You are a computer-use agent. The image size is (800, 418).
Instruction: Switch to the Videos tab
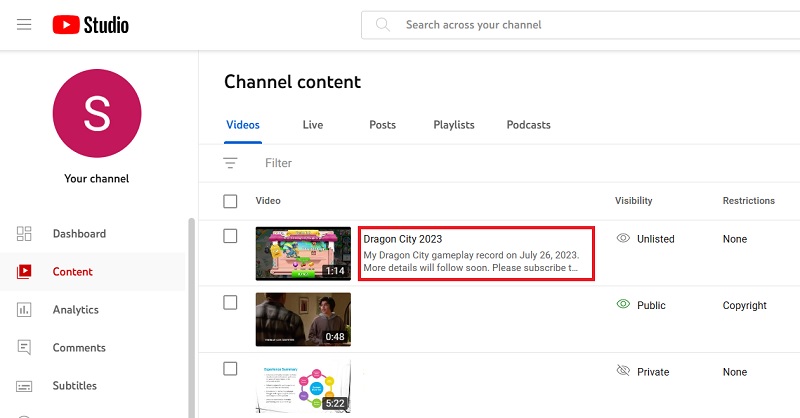pyautogui.click(x=243, y=125)
